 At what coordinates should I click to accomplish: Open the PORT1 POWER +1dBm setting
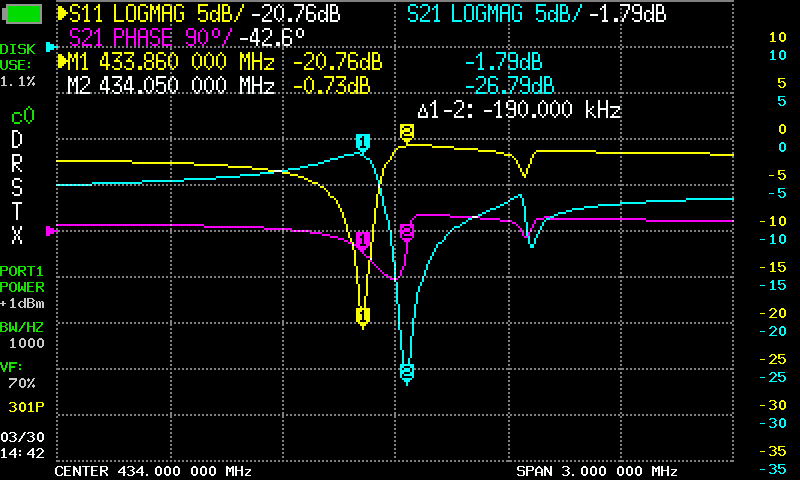(22, 287)
